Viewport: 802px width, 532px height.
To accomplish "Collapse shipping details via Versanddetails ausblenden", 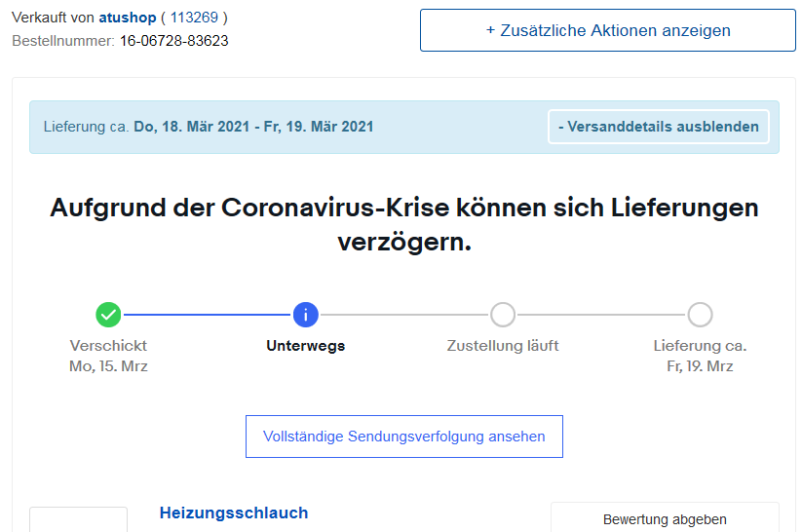I will click(x=658, y=127).
